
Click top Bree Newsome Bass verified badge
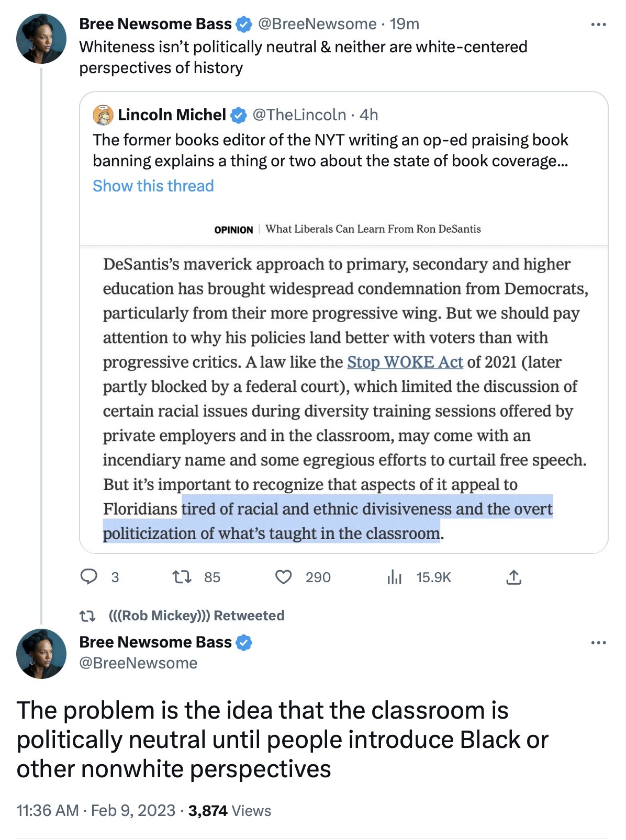click(244, 24)
